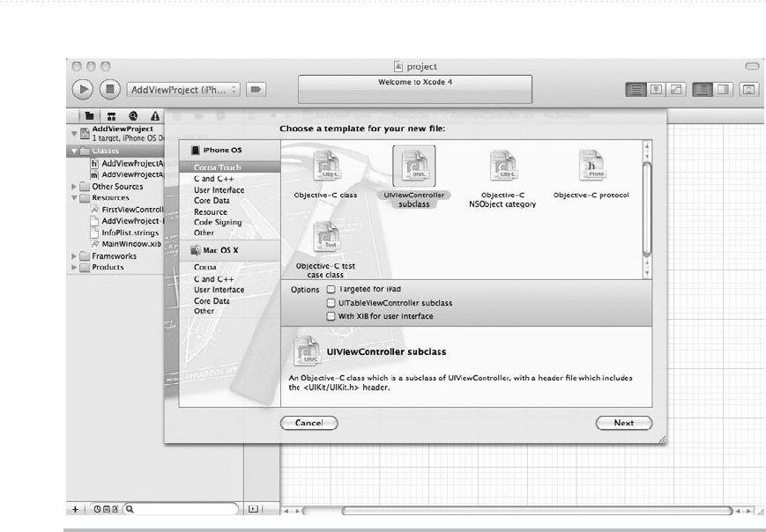This screenshot has width=766, height=532.
Task: Select MainWindow.xib file
Action: point(126,244)
